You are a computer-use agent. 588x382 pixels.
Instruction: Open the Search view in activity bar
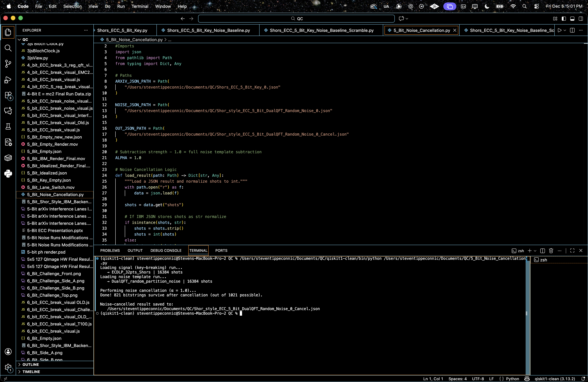coord(8,48)
